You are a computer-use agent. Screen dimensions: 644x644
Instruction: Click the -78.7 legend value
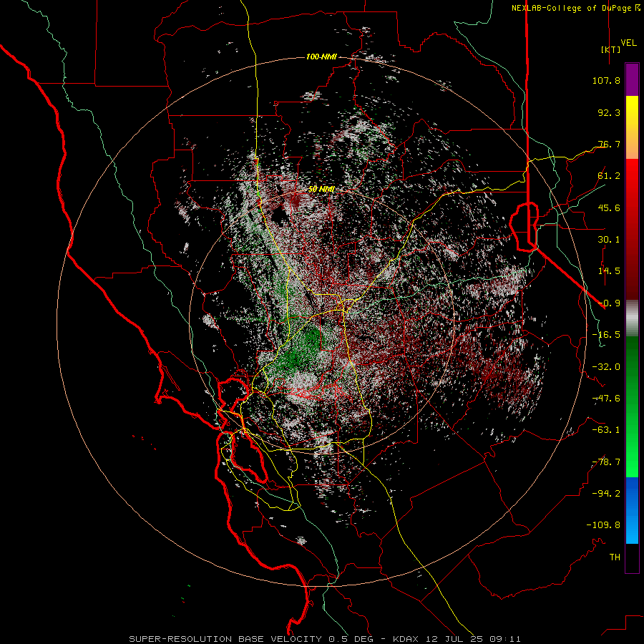(x=606, y=462)
